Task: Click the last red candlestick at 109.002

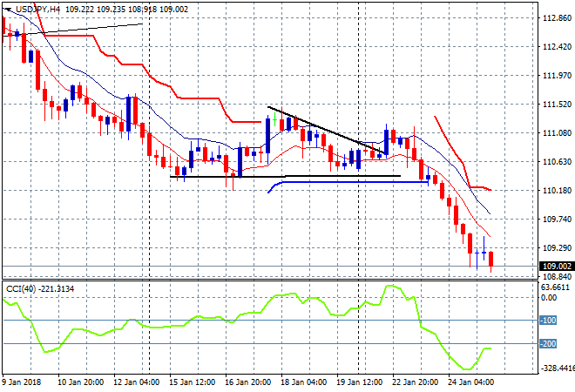Action: coord(491,259)
